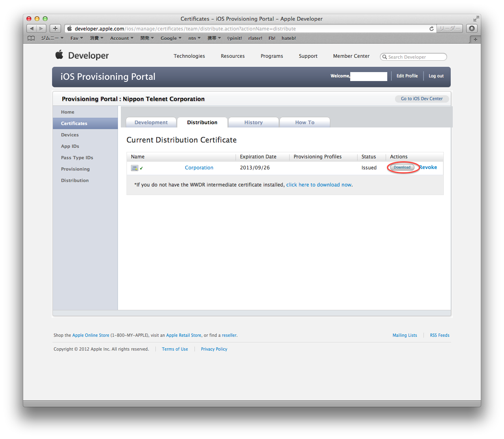Screen dimensions: 504x439
Task: Expand the 開発 bookmarks folder
Action: (147, 38)
